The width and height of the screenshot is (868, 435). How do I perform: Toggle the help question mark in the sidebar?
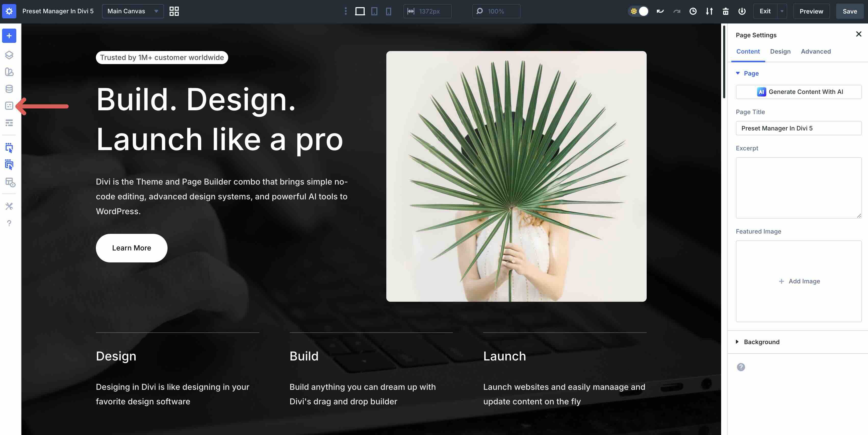tap(9, 223)
